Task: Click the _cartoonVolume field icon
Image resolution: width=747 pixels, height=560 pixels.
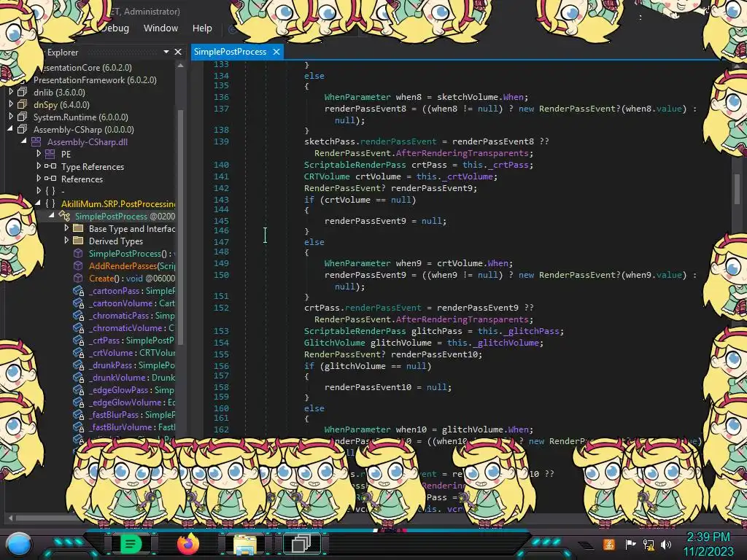Action: point(79,303)
